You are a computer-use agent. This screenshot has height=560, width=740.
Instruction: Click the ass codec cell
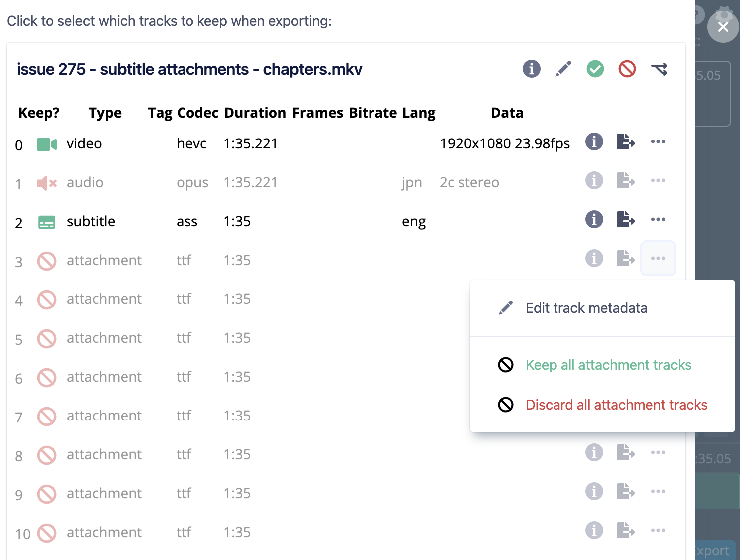187,222
